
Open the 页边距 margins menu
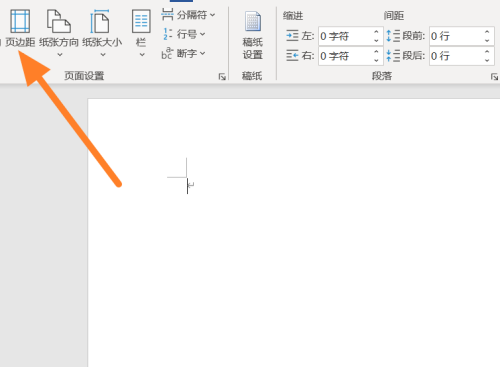tap(20, 28)
